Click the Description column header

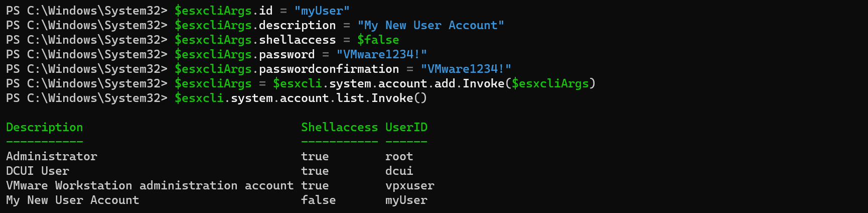[x=45, y=128]
